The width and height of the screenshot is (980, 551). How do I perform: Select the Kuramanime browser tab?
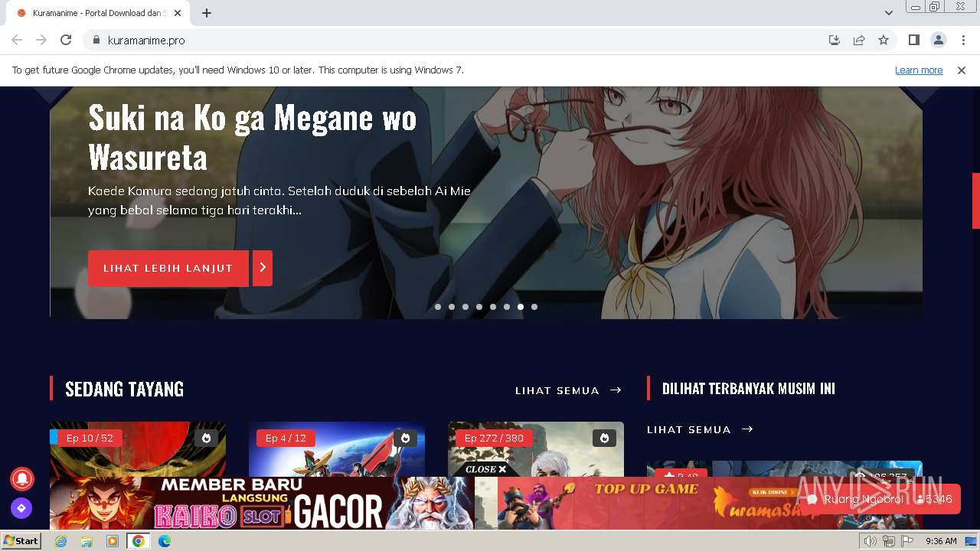coord(100,13)
